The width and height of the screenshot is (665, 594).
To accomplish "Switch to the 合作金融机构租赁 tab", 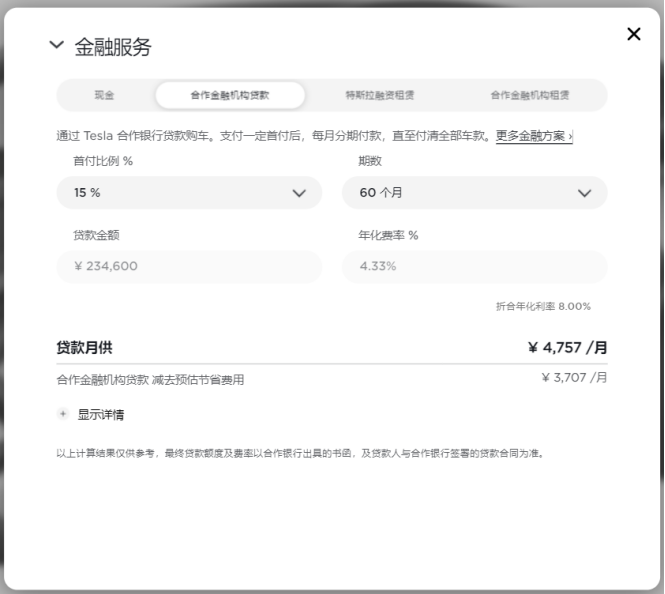I will click(x=530, y=95).
